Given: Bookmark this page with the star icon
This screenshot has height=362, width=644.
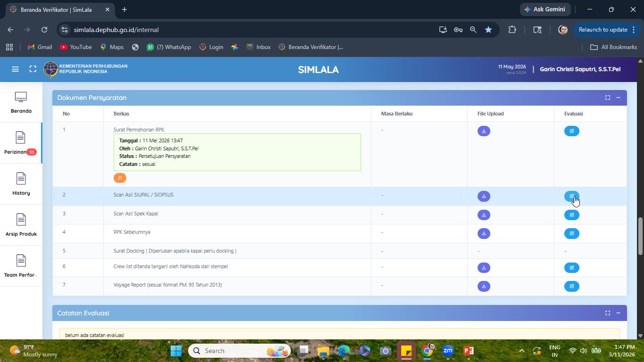Looking at the screenshot, I should tap(488, 30).
